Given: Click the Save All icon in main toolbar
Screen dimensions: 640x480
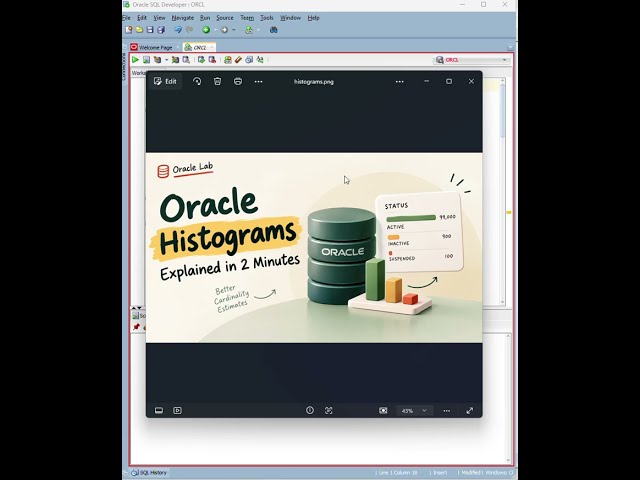Looking at the screenshot, I should pyautogui.click(x=161, y=30).
